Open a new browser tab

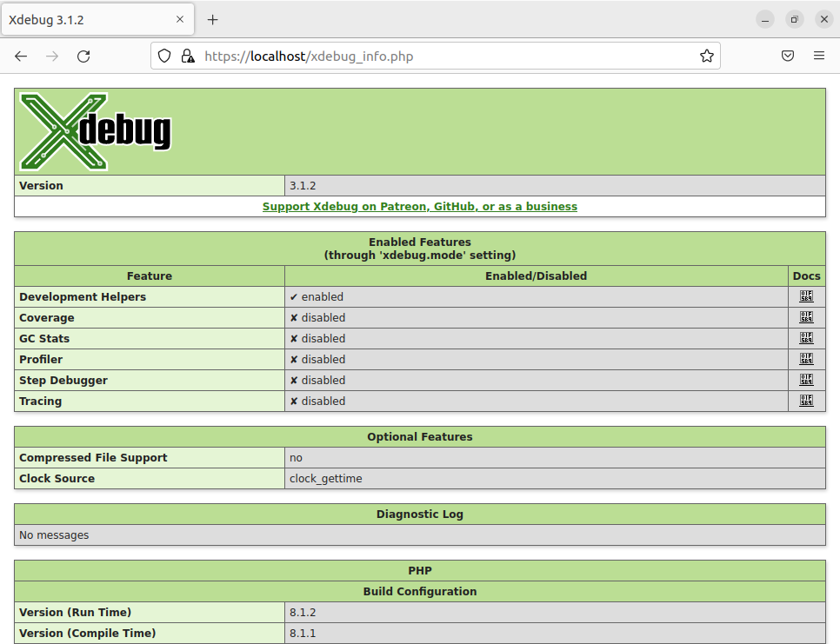pos(213,20)
